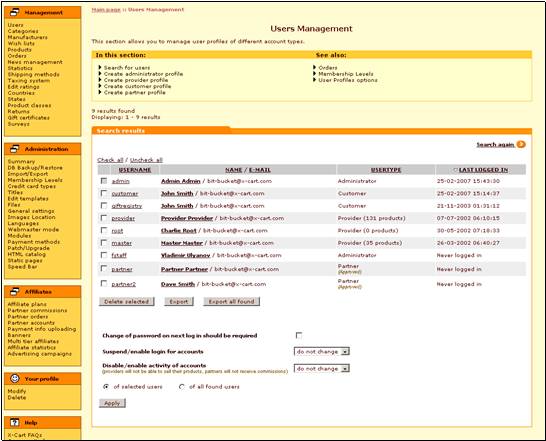Click the Administration panel header icon
The height and width of the screenshot is (441, 546).
15,149
